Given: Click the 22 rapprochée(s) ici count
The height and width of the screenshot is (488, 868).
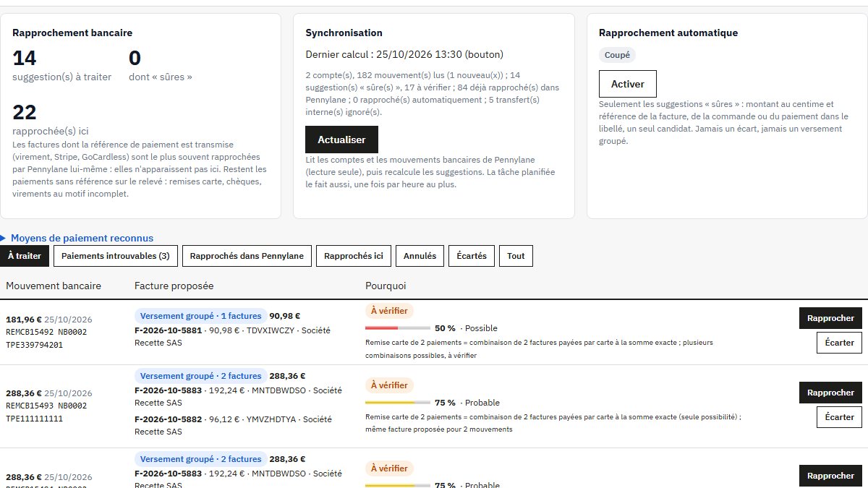Looking at the screenshot, I should coord(25,113).
